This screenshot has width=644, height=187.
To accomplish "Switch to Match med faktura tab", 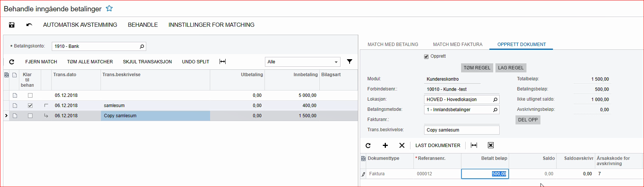I will [457, 44].
